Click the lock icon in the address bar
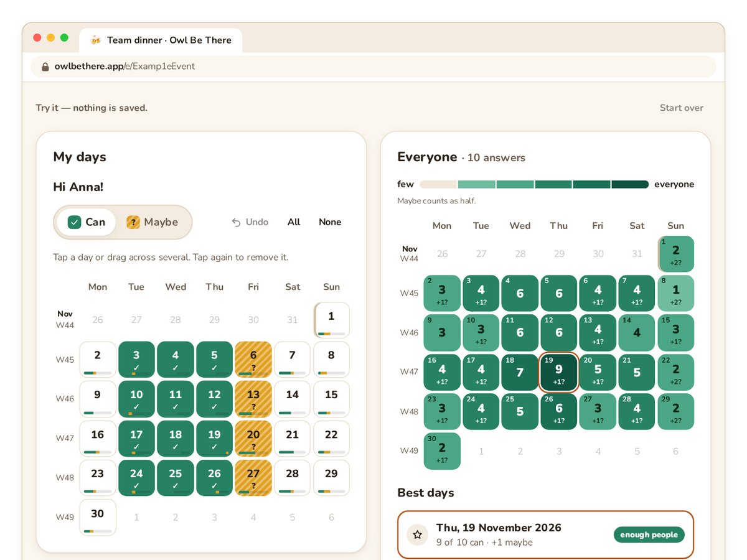747x560 pixels. [45, 67]
